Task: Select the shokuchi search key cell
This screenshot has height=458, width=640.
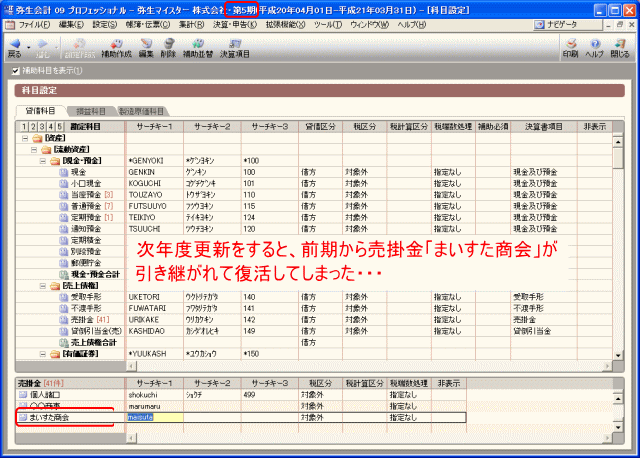Action: [x=155, y=395]
